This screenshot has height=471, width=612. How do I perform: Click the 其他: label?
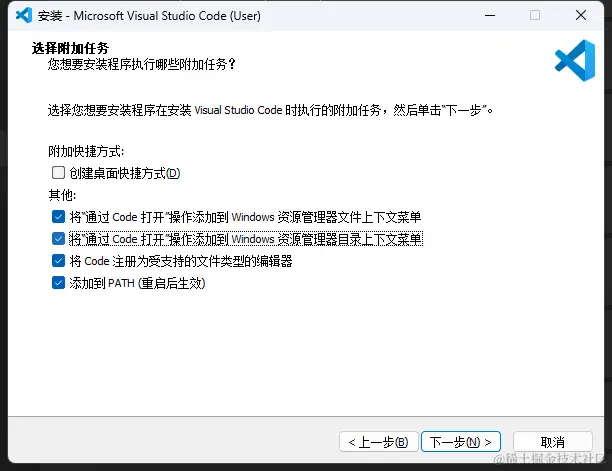[62, 195]
